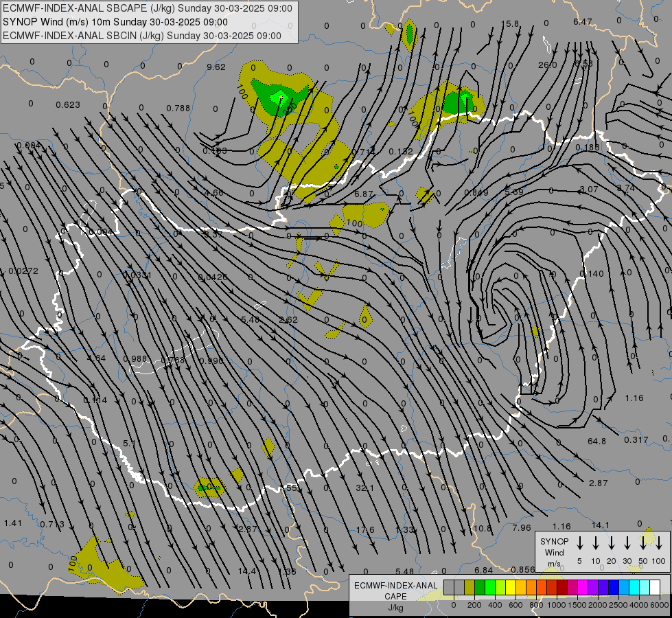Click the 30 m/s wind arrow in legend
This screenshot has height=618, width=672.
pyautogui.click(x=627, y=543)
